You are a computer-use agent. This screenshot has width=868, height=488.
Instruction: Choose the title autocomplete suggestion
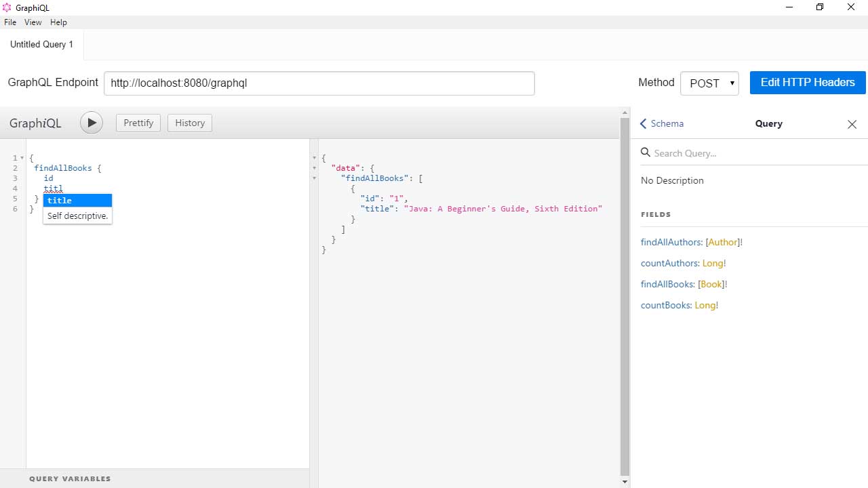(77, 200)
